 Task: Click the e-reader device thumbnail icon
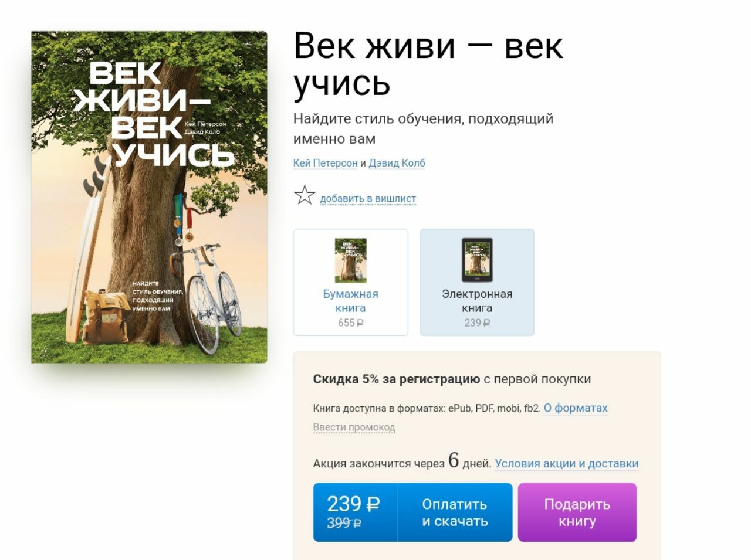click(477, 260)
